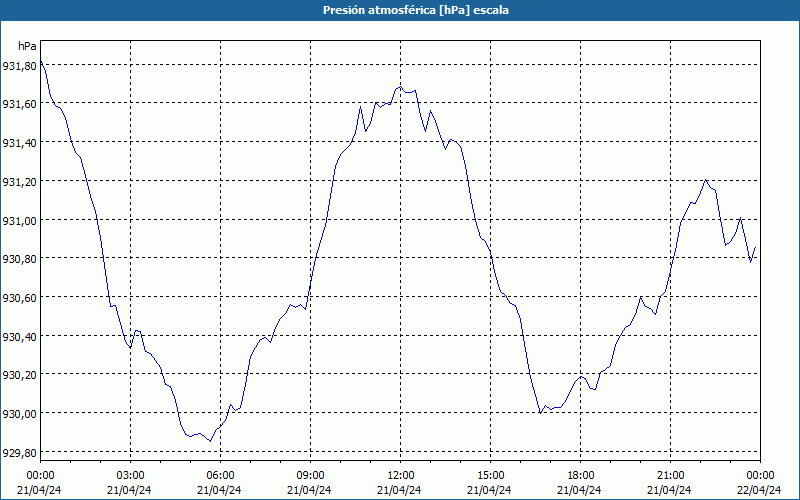Click the 12:00 time label
800x500 pixels.
pos(401,476)
